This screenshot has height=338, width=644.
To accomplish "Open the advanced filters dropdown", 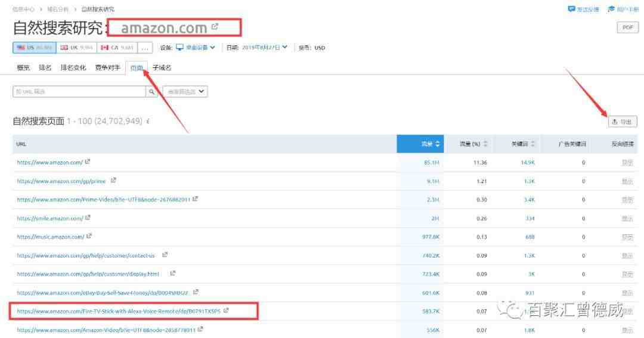I will point(185,92).
